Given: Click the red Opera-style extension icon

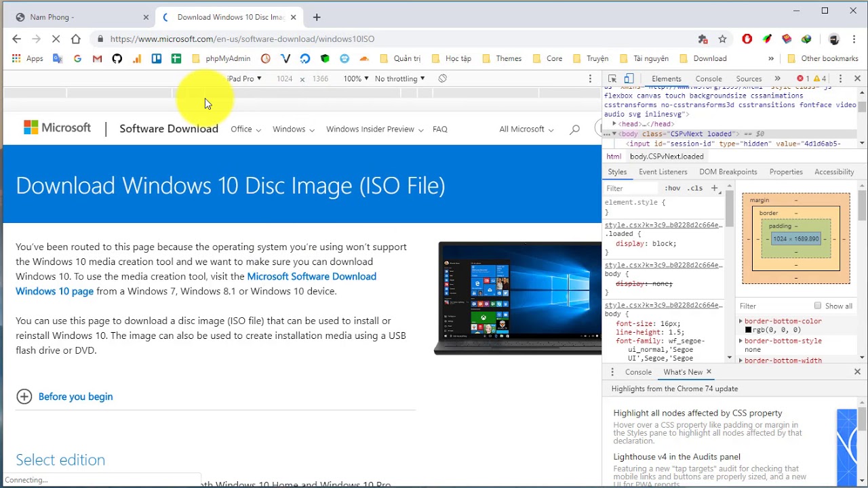Looking at the screenshot, I should point(747,39).
